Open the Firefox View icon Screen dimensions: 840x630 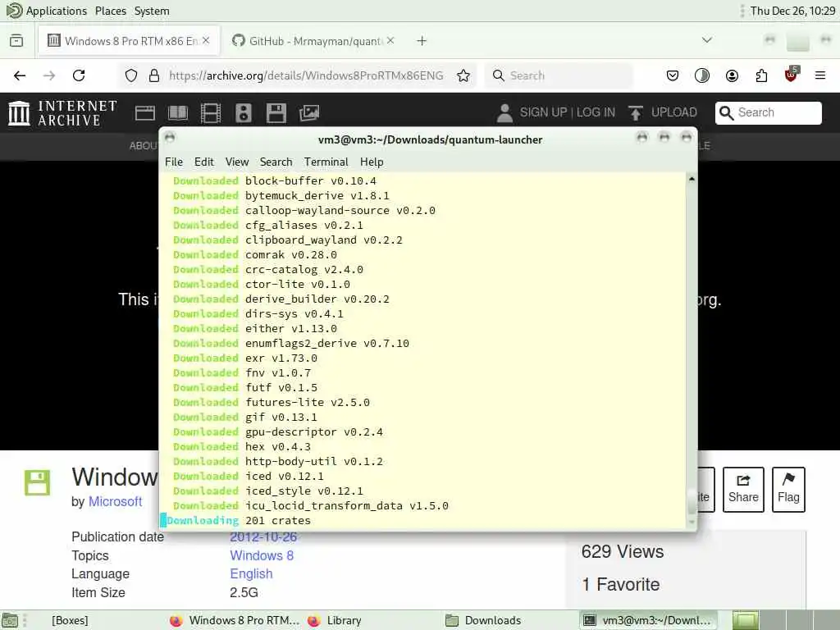(x=16, y=41)
